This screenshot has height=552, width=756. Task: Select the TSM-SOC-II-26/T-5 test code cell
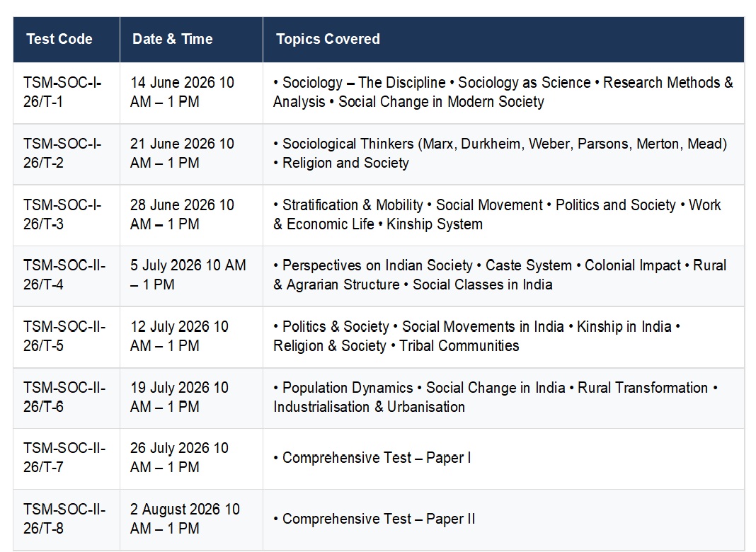coord(64,336)
